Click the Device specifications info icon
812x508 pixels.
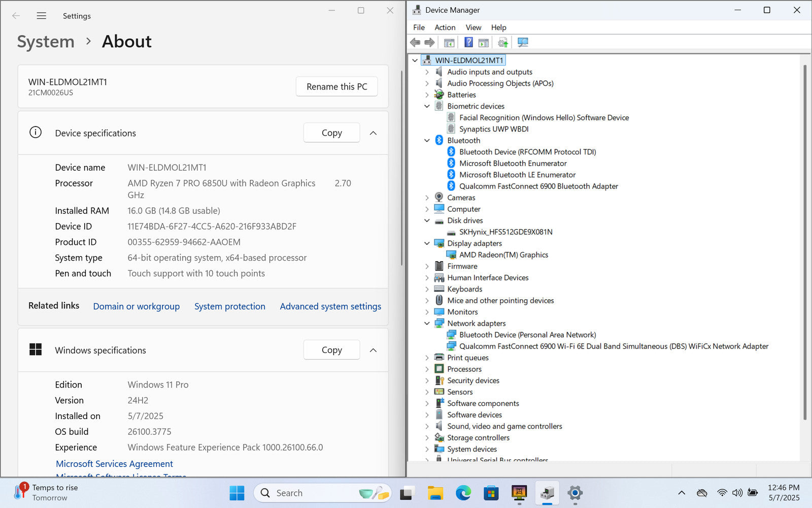point(36,133)
